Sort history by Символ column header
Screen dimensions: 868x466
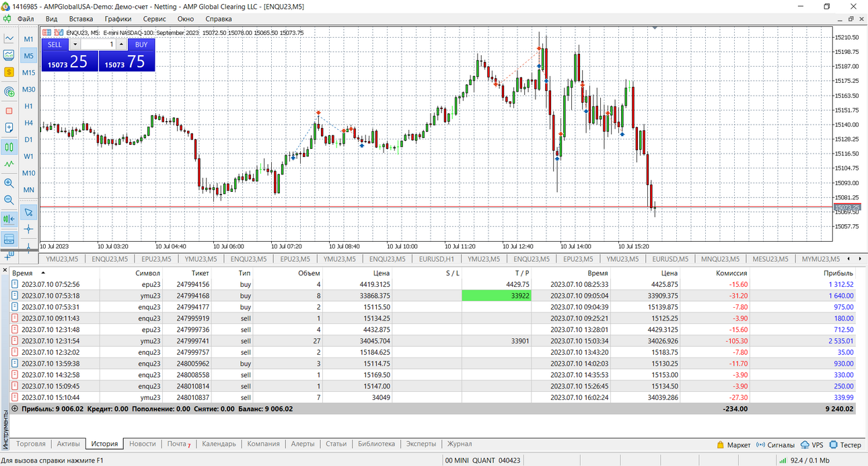coord(147,273)
